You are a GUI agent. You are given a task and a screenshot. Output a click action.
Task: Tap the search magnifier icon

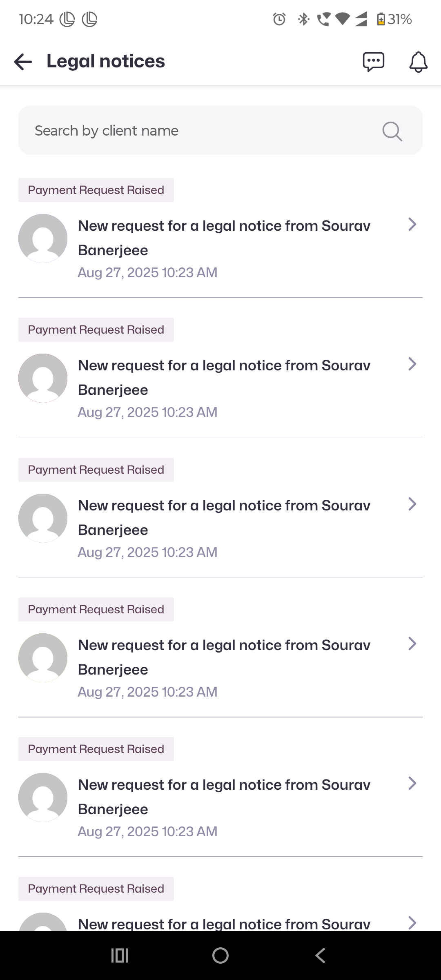click(392, 131)
